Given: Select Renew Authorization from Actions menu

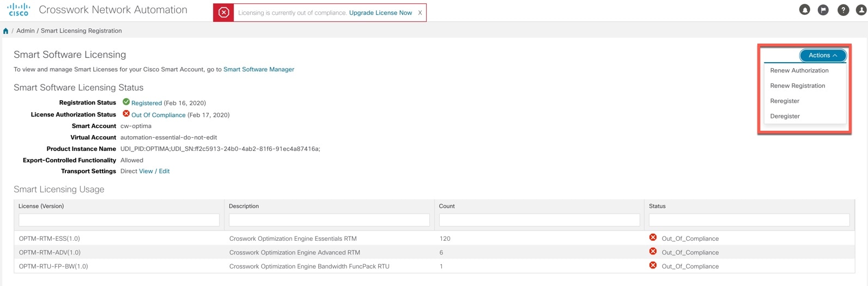Looking at the screenshot, I should point(799,70).
